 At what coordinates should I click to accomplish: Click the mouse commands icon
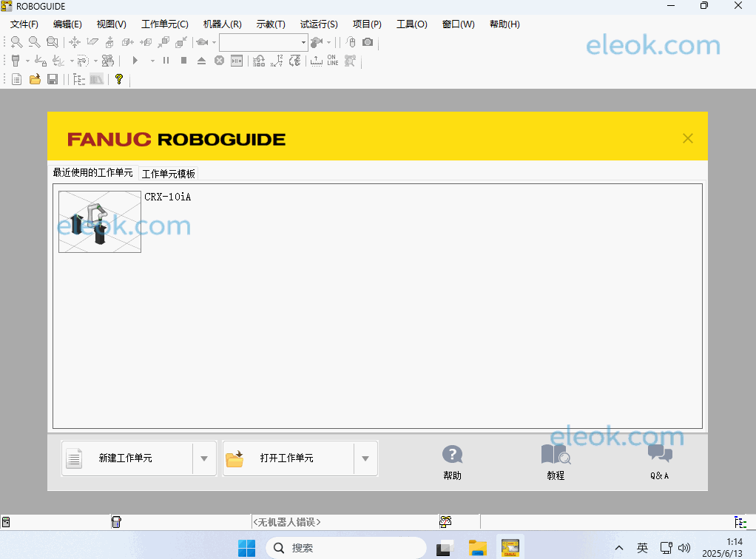pos(351,42)
